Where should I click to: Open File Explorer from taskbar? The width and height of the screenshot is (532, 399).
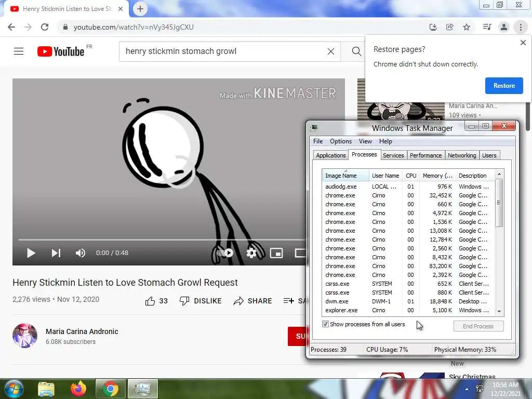(46, 389)
